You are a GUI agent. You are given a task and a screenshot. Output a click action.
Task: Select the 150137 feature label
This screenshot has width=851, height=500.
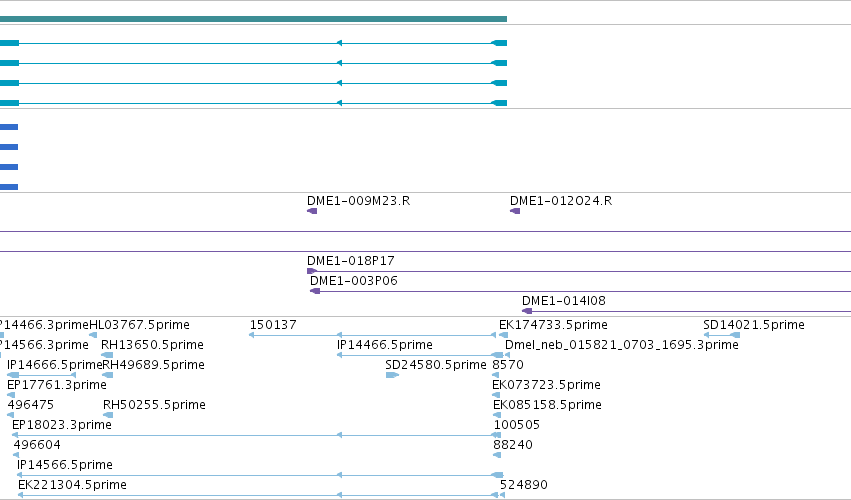(x=273, y=325)
